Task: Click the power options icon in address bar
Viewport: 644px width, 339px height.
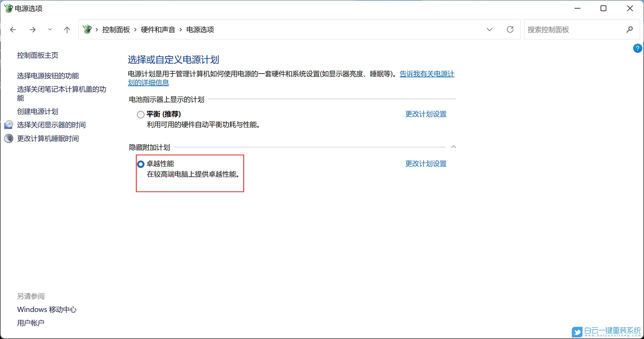Action: (87, 29)
